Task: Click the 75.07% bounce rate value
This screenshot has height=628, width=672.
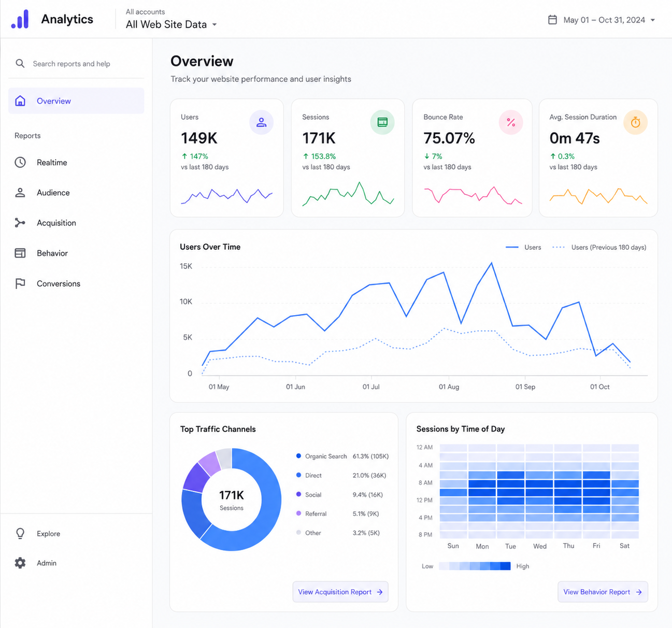Action: [449, 138]
